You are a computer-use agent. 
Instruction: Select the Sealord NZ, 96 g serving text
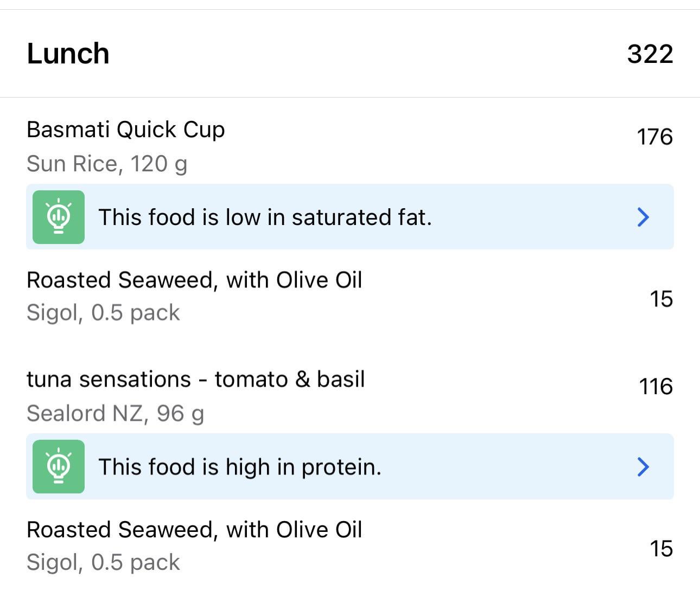point(116,414)
